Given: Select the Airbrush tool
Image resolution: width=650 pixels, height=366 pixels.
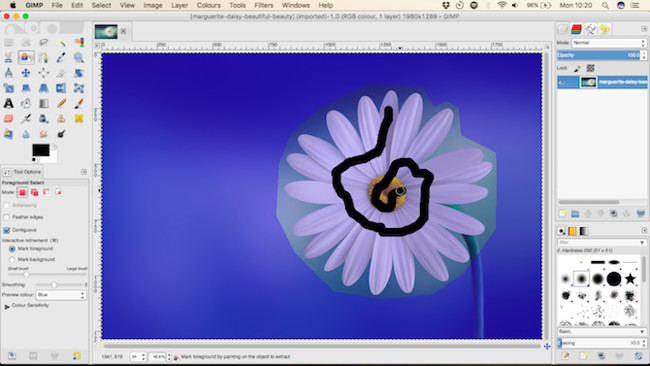Looking at the screenshot, I should pyautogui.click(x=26, y=119).
